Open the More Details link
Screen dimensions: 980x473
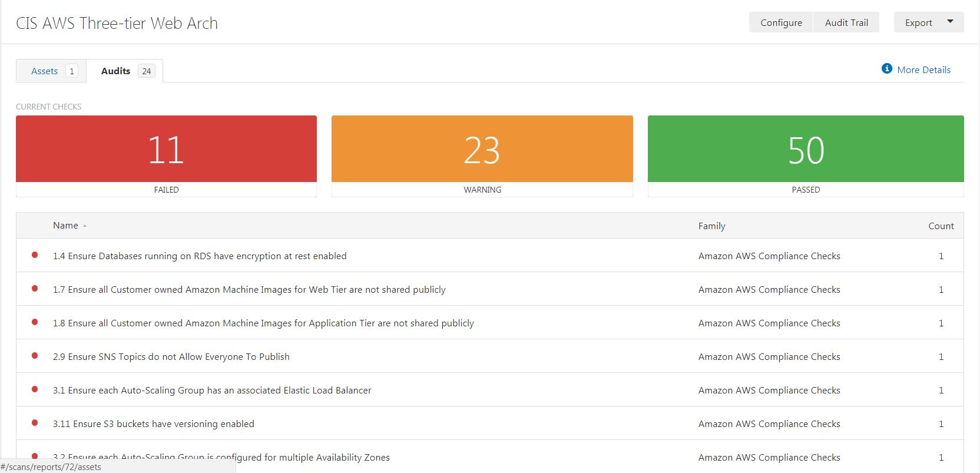click(x=923, y=70)
